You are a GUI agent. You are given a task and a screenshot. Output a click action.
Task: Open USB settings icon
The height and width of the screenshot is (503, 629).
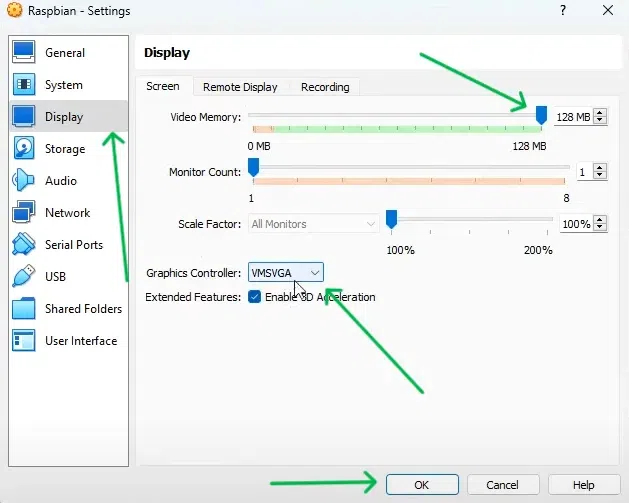pyautogui.click(x=25, y=277)
